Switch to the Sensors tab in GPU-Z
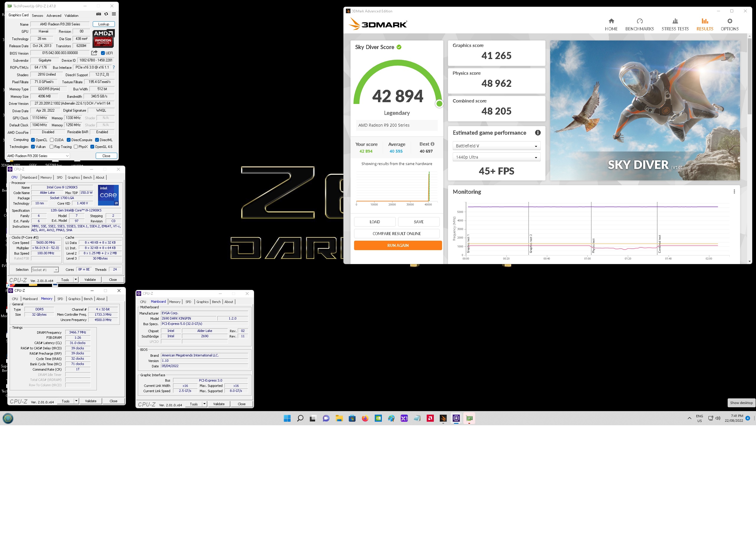The image size is (756, 536). 37,16
